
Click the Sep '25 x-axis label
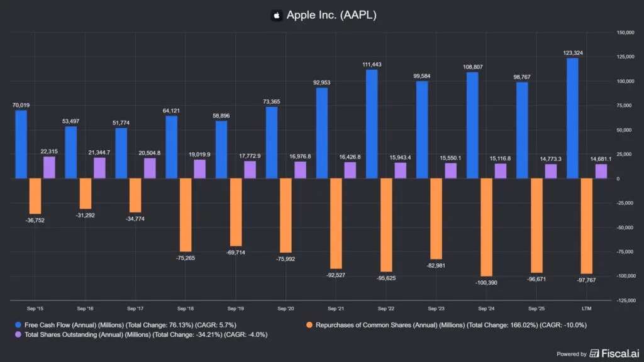536,309
